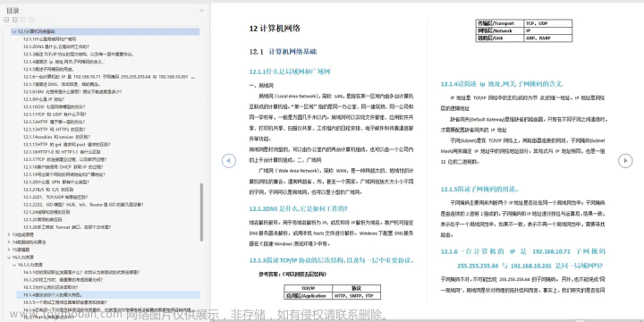
Task: Open outline item 12.1.3 TCP/IP 协议层次结构
Action: (x=79, y=54)
